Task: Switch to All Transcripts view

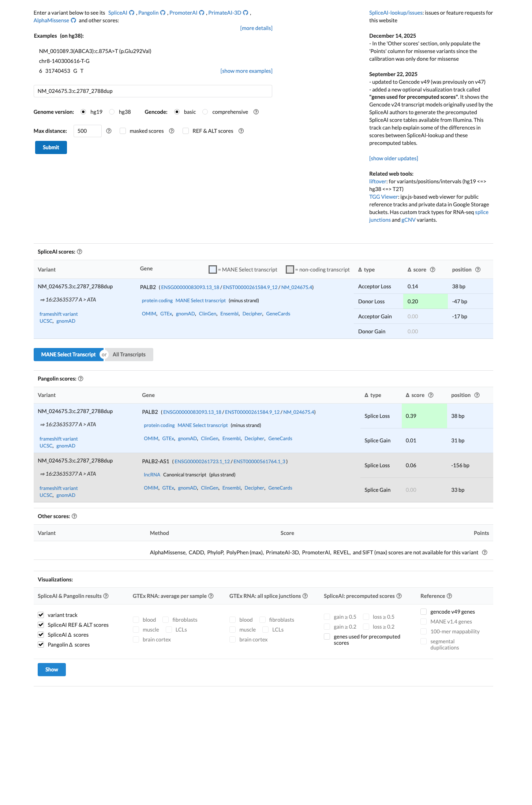Action: click(129, 355)
